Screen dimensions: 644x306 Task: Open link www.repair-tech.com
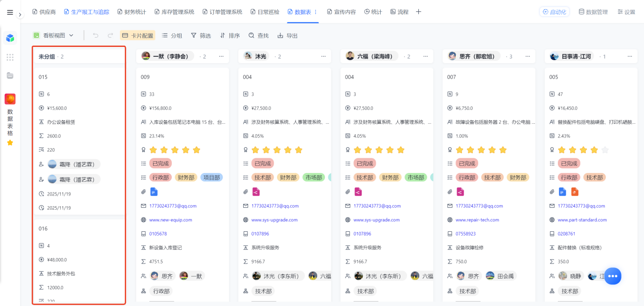click(477, 220)
